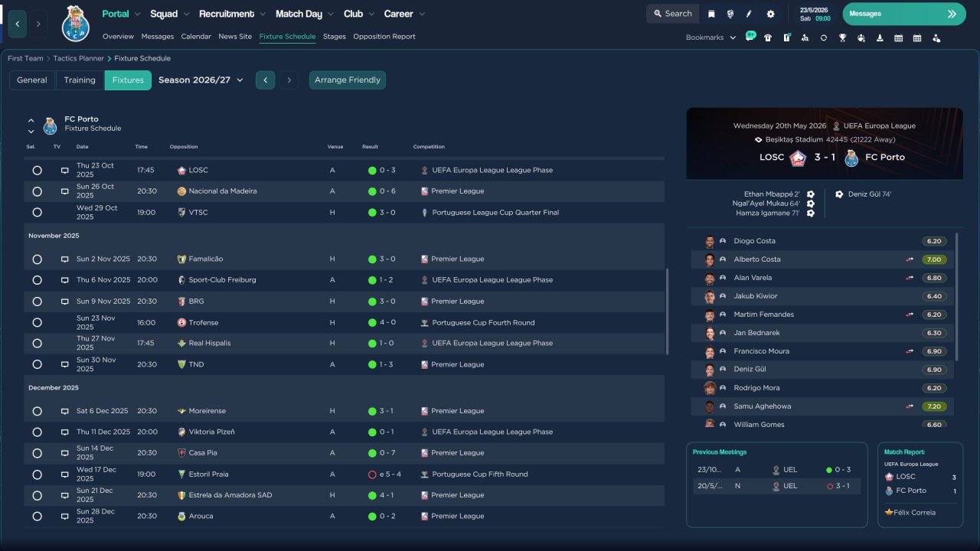Image resolution: width=980 pixels, height=551 pixels.
Task: Select the radio button for Arouca fixture
Action: [37, 517]
